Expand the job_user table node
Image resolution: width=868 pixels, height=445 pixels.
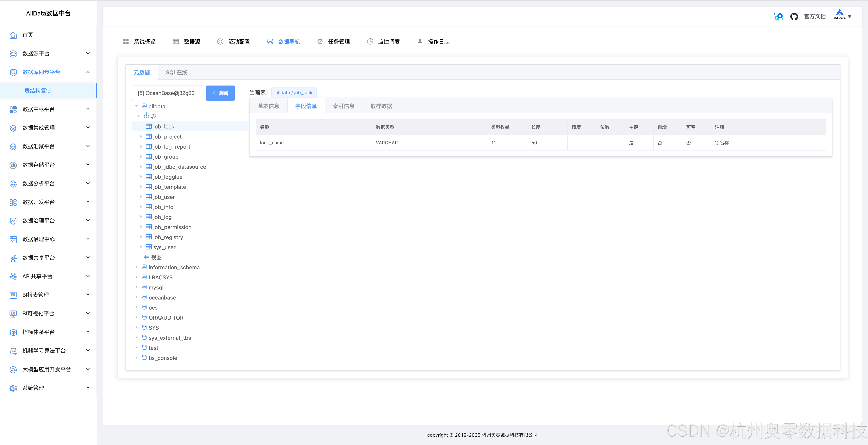pyautogui.click(x=141, y=197)
